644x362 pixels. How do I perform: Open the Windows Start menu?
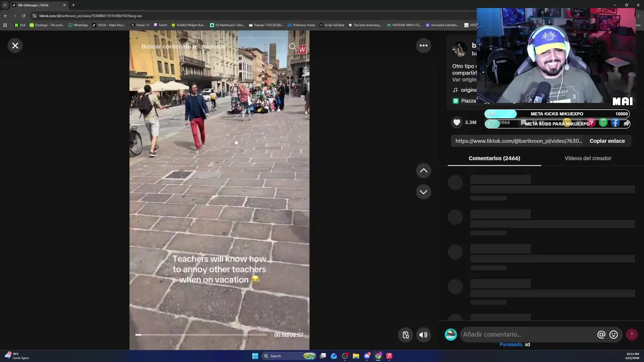click(255, 356)
